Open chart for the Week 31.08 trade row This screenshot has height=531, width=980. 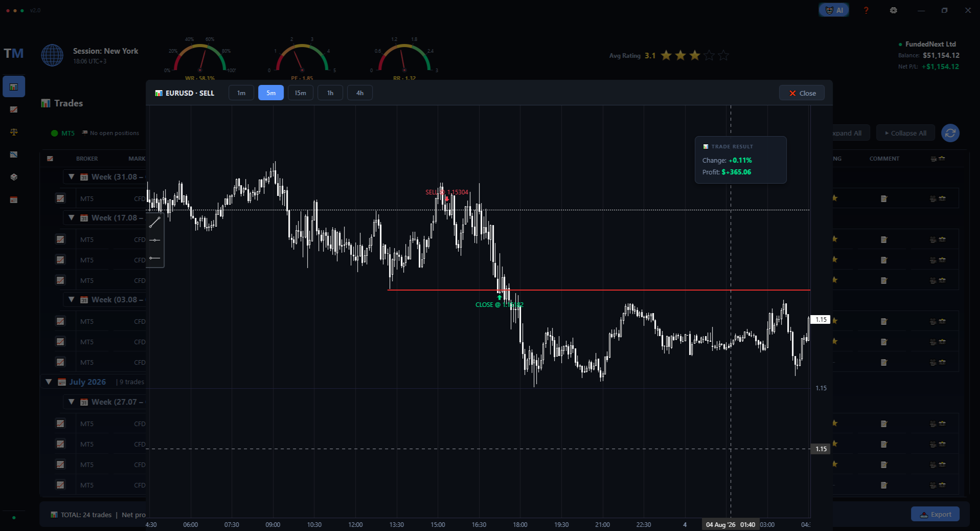(x=60, y=198)
